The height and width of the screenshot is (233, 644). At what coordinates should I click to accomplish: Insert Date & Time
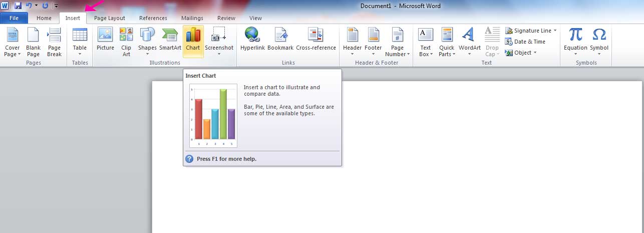[525, 42]
